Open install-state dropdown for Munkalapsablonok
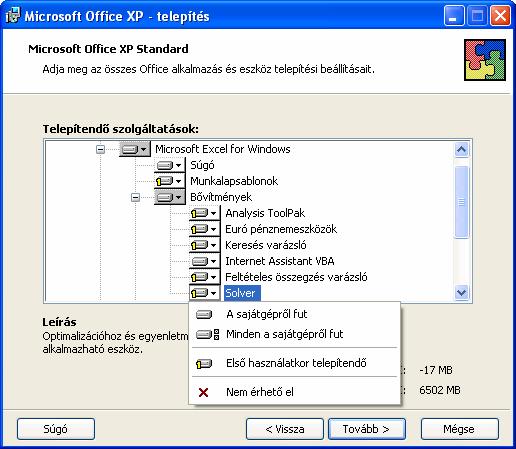This screenshot has width=516, height=449. tap(170, 181)
